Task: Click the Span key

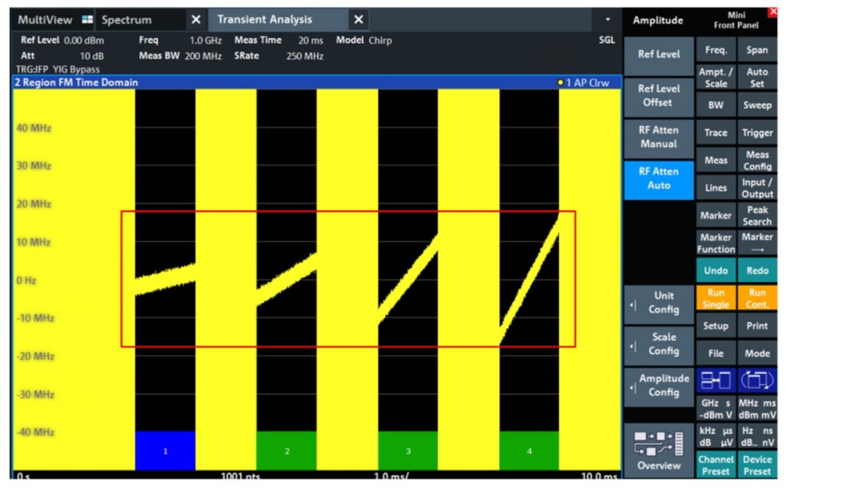Action: [x=757, y=50]
